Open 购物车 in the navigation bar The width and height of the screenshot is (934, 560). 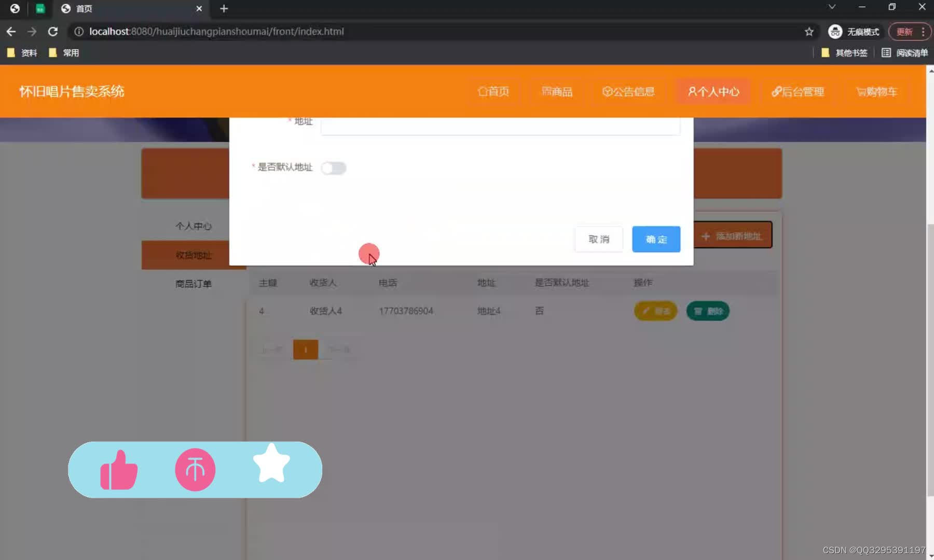(876, 92)
